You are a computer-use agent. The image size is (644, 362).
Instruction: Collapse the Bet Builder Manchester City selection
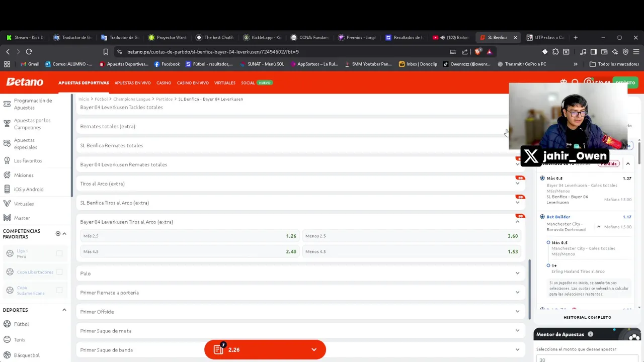(599, 227)
